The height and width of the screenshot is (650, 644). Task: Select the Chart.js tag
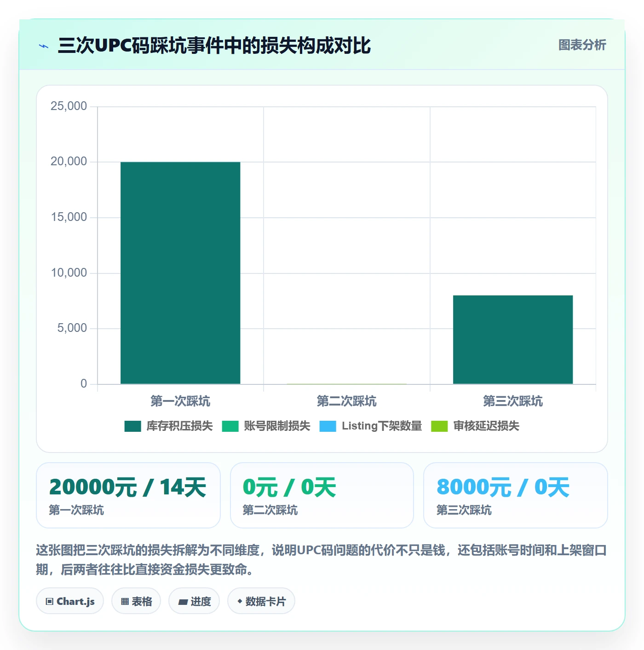point(70,601)
